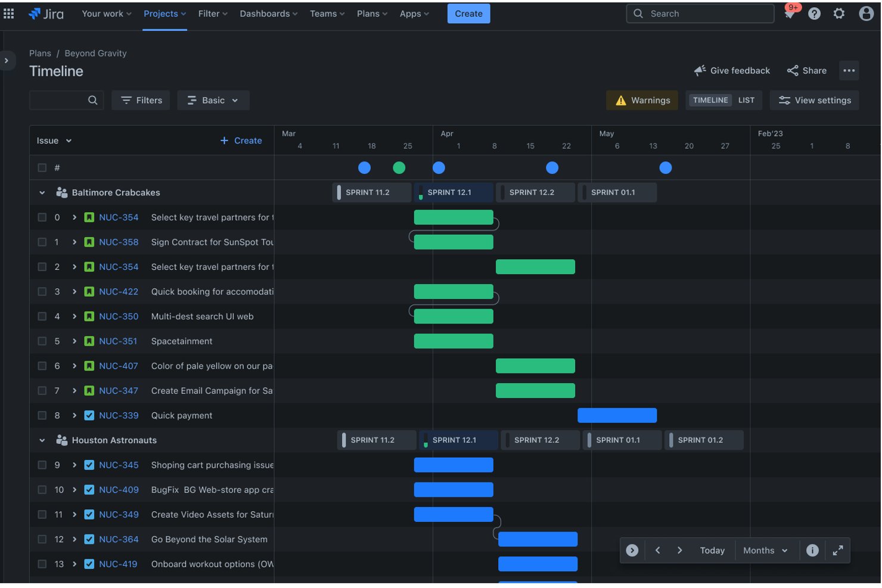Focus the top Search field
Image resolution: width=882 pixels, height=588 pixels.
[700, 13]
